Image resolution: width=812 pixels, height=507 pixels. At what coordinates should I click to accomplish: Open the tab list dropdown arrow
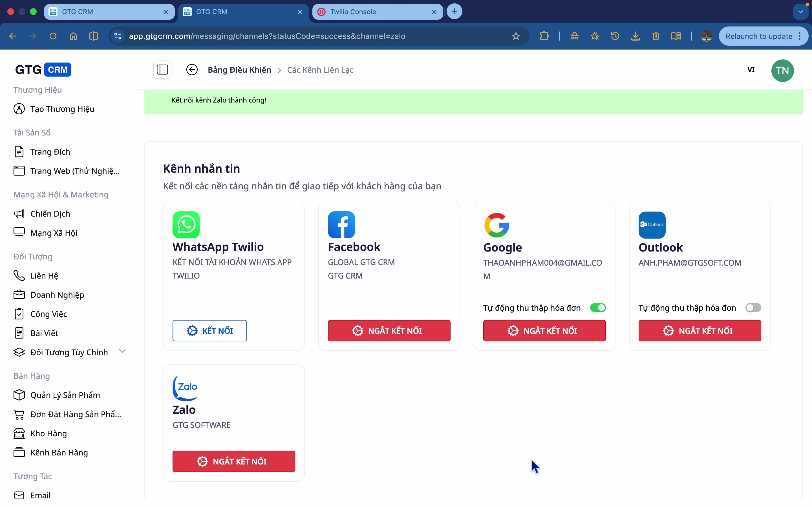click(x=801, y=12)
